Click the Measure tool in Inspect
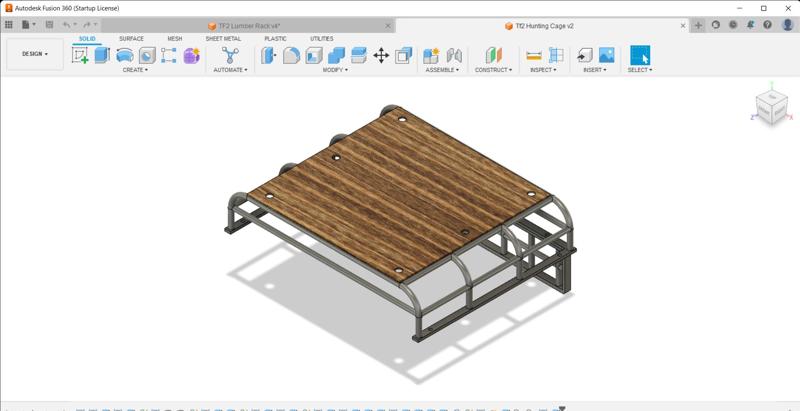 (534, 56)
